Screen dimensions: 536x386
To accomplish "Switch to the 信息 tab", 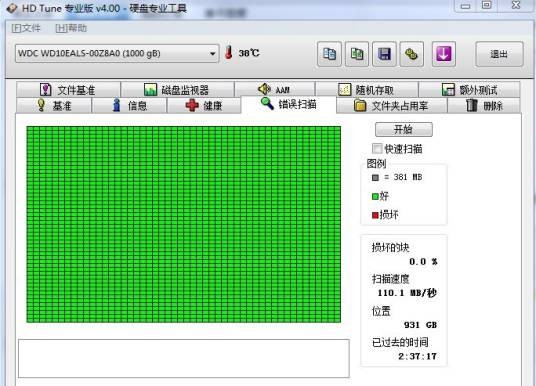I will [x=129, y=105].
